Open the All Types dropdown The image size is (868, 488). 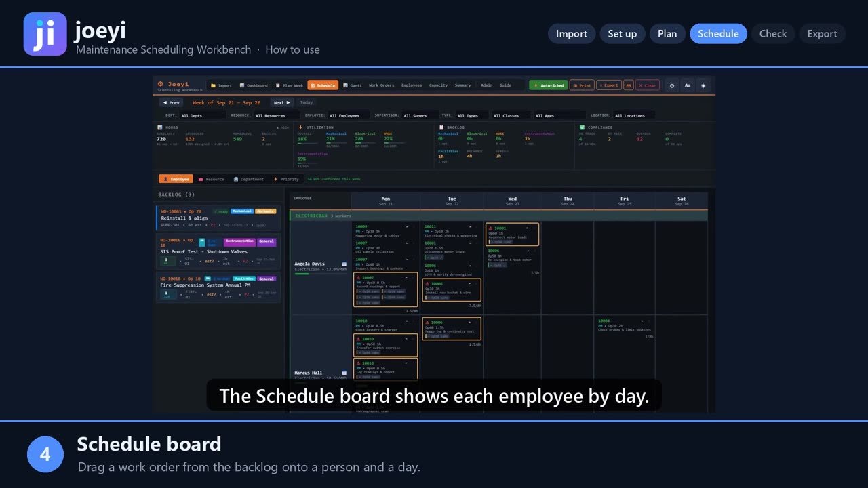[x=471, y=115]
